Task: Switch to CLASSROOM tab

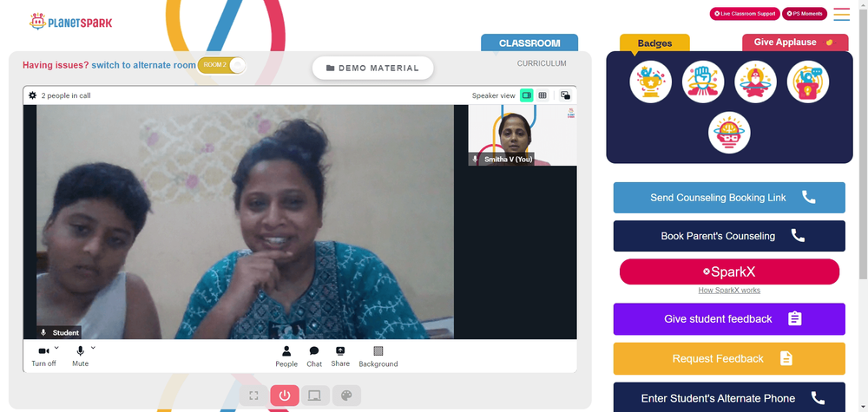Action: (x=529, y=43)
